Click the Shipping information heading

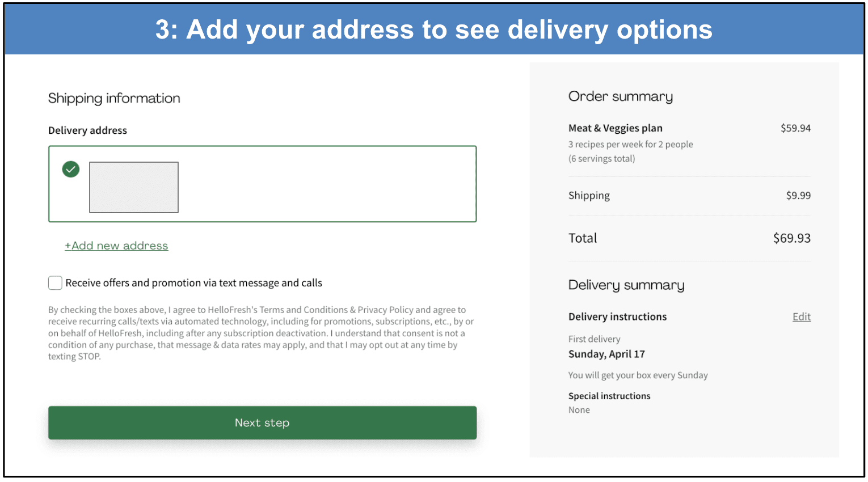click(113, 98)
